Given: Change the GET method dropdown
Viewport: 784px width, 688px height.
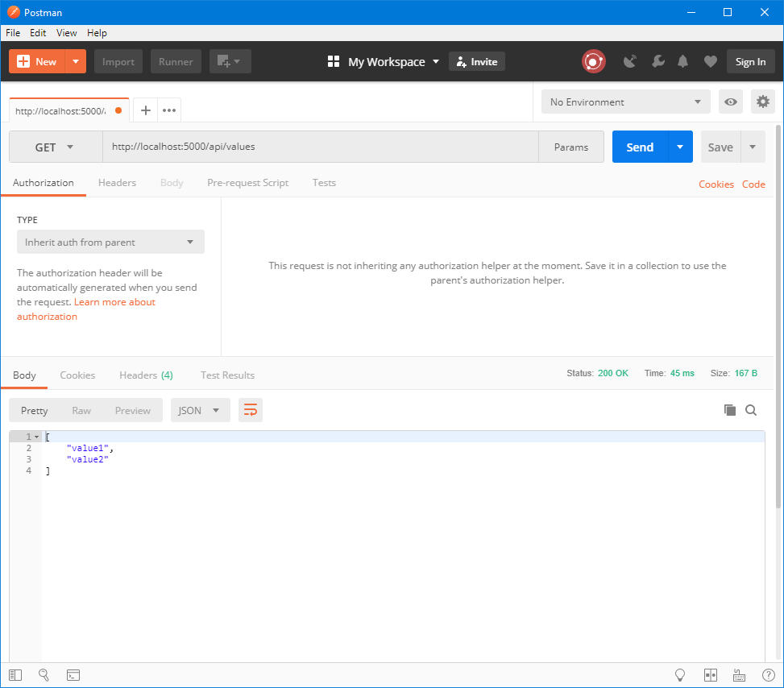Looking at the screenshot, I should click(56, 147).
